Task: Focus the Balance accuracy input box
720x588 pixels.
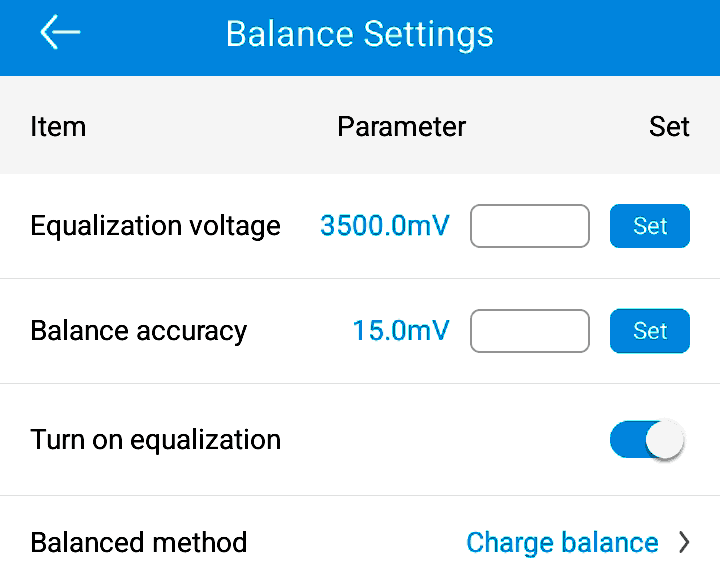Action: (x=530, y=331)
